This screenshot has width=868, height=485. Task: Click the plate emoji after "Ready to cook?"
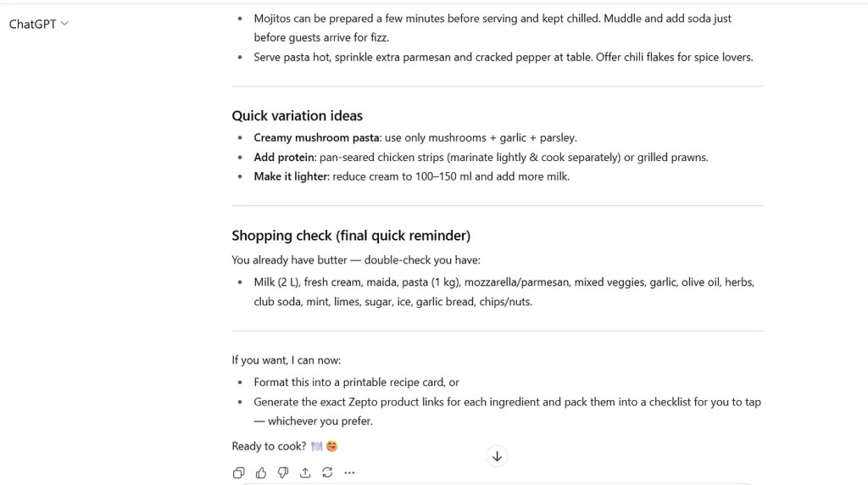point(317,446)
